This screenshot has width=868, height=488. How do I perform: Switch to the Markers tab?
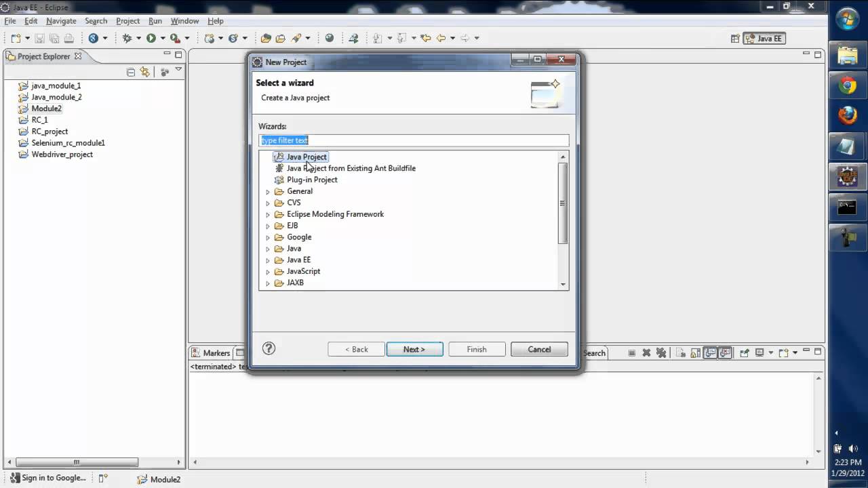tap(211, 352)
